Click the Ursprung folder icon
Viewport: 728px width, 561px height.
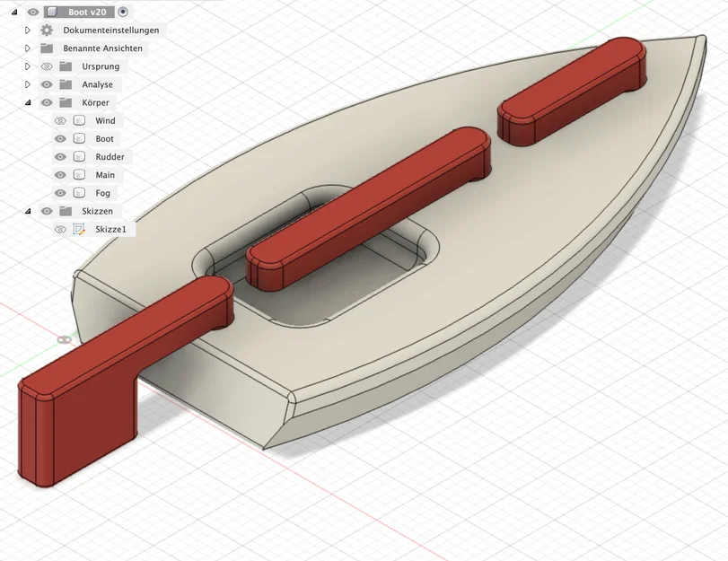(x=66, y=66)
